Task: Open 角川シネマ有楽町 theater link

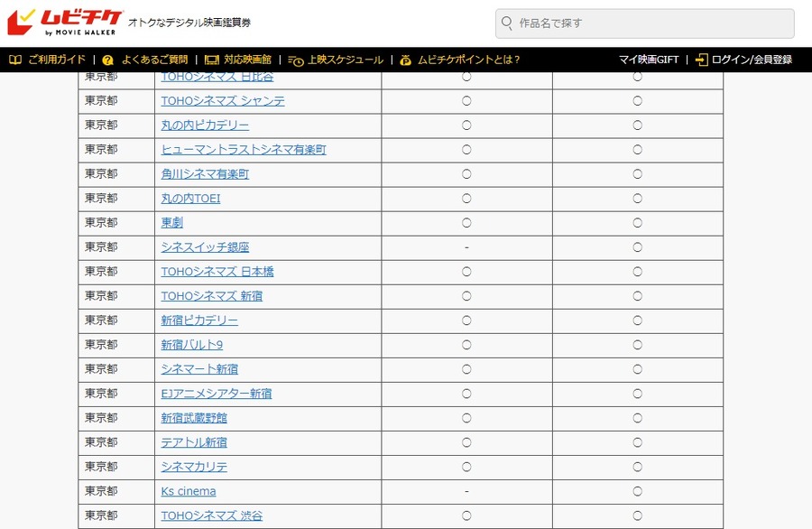Action: pos(205,174)
